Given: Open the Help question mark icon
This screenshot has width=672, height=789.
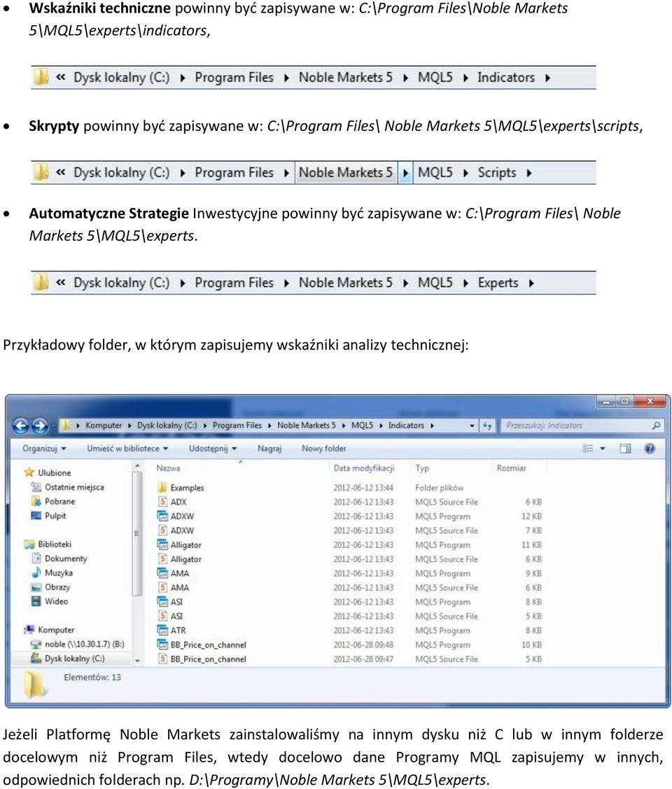Looking at the screenshot, I should pyautogui.click(x=650, y=448).
